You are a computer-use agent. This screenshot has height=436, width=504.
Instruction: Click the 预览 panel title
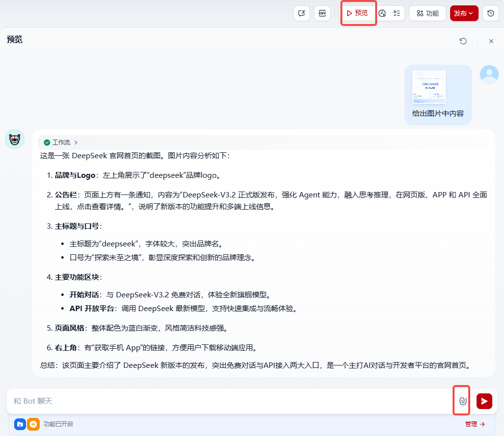coord(15,40)
